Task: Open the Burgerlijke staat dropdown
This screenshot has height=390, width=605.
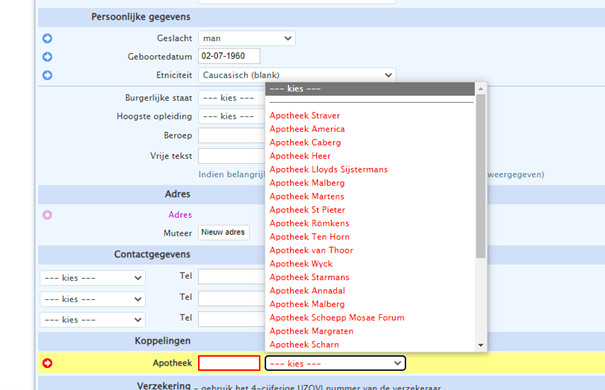Action: click(x=232, y=98)
